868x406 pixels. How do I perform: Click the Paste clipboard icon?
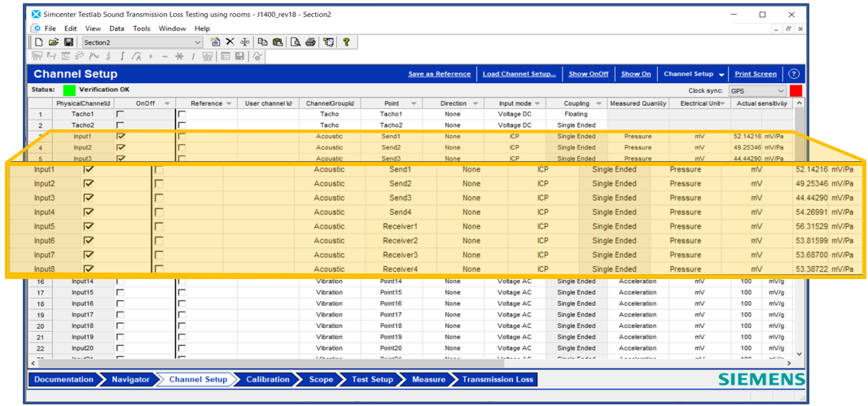click(x=278, y=42)
